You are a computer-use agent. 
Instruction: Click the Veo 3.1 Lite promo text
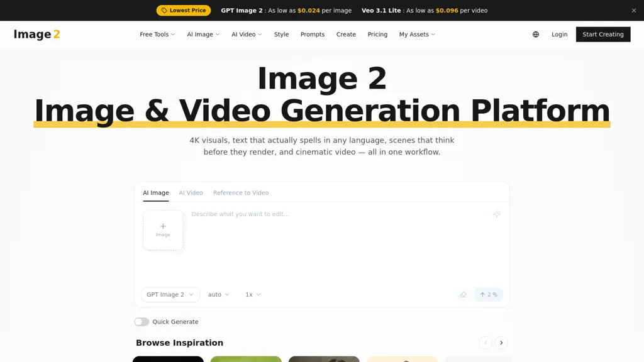pos(425,11)
